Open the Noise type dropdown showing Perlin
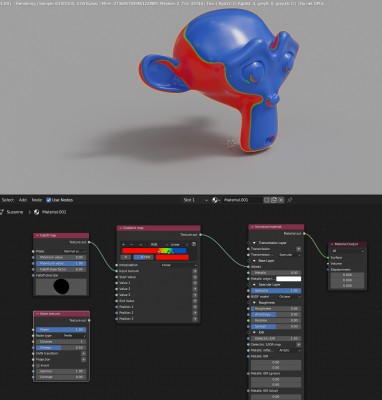 (x=74, y=336)
